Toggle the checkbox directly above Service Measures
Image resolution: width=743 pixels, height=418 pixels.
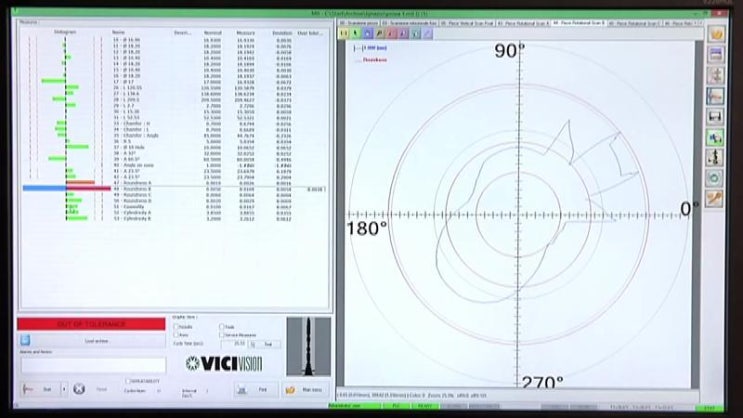tap(222, 327)
